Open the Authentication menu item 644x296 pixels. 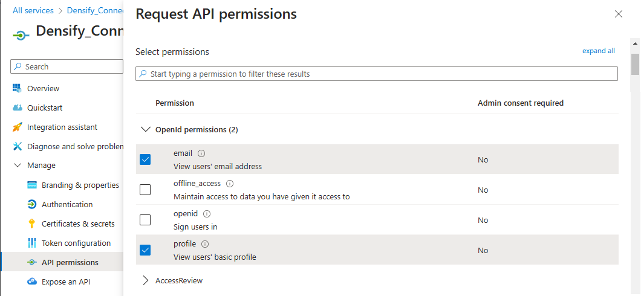(67, 205)
